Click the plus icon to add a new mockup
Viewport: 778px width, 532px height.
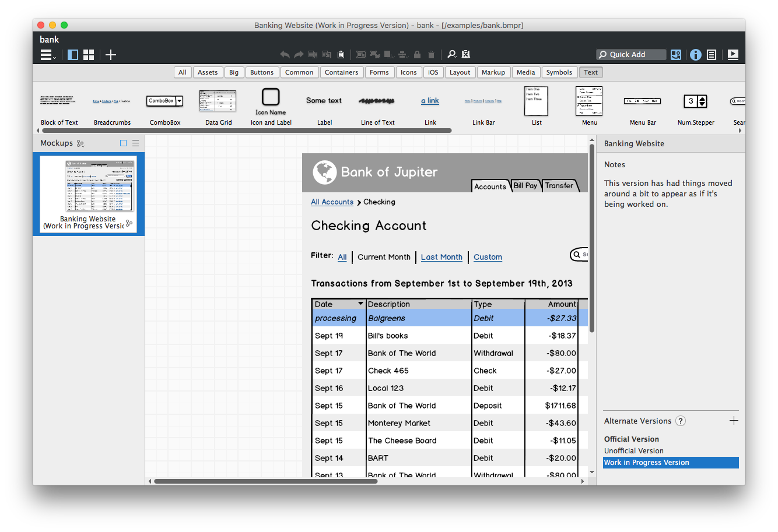[111, 55]
